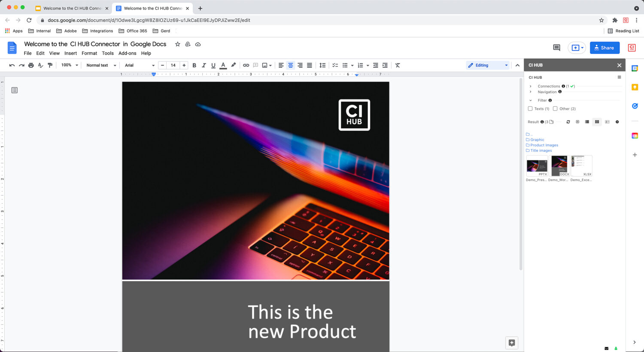Show the document outline
The image size is (644, 352).
click(x=15, y=90)
